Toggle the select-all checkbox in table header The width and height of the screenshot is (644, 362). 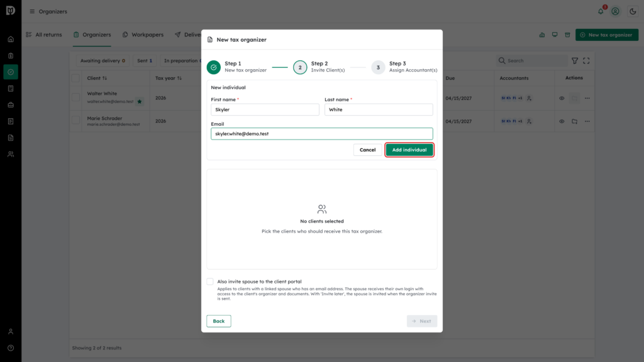click(x=75, y=78)
